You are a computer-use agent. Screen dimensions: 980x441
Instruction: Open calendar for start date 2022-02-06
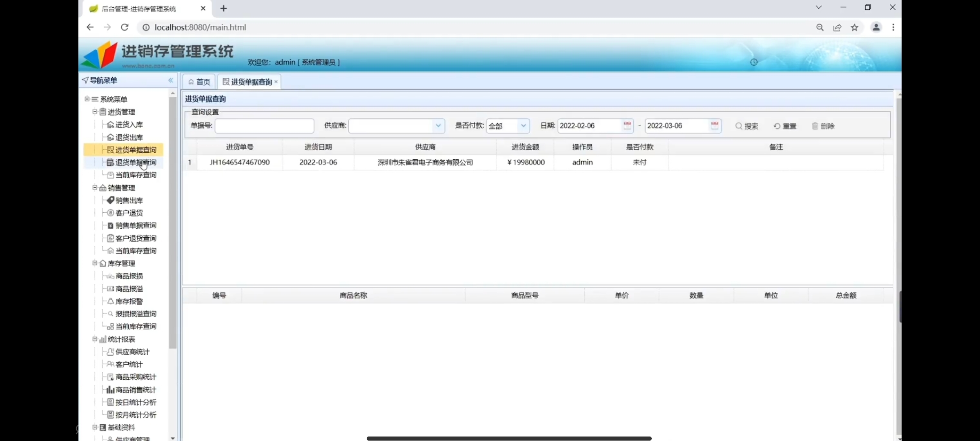pos(627,125)
